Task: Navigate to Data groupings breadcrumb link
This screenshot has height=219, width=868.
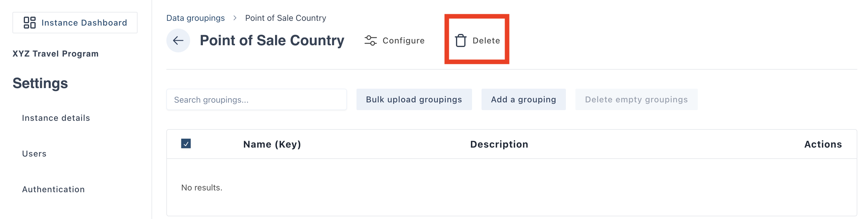Action: pos(195,18)
